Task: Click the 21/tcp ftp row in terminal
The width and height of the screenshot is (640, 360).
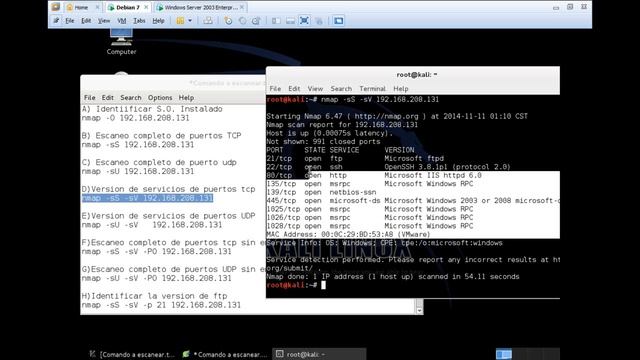Action: tap(355, 158)
